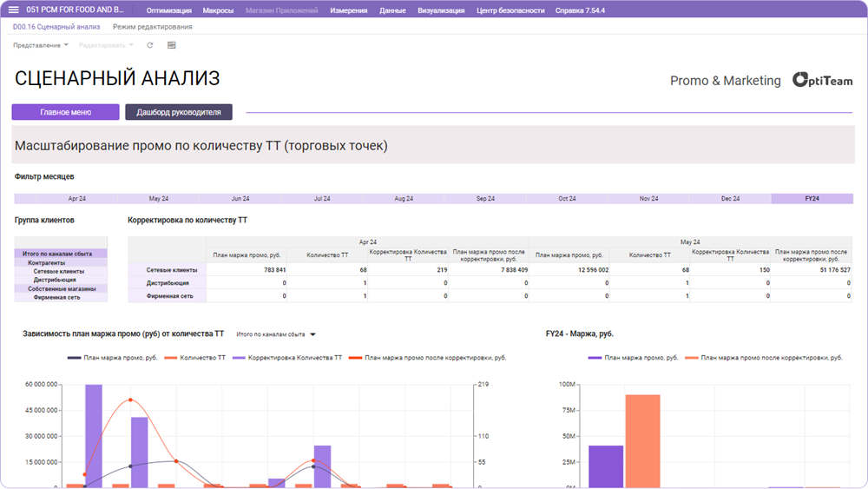Screen dimensions: 868x489
Task: Click Apr 24 'Корректировка Количества ТТ' cell with 219
Action: tap(408, 270)
